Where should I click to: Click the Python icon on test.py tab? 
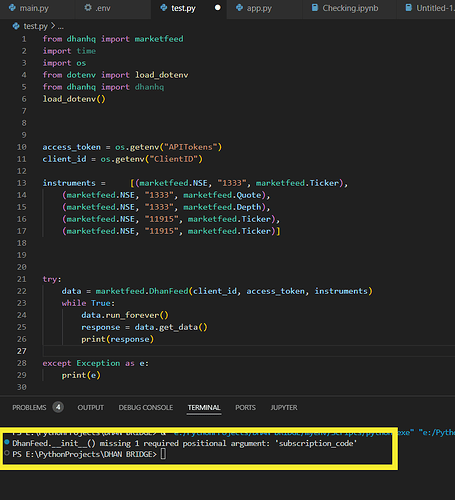163,8
